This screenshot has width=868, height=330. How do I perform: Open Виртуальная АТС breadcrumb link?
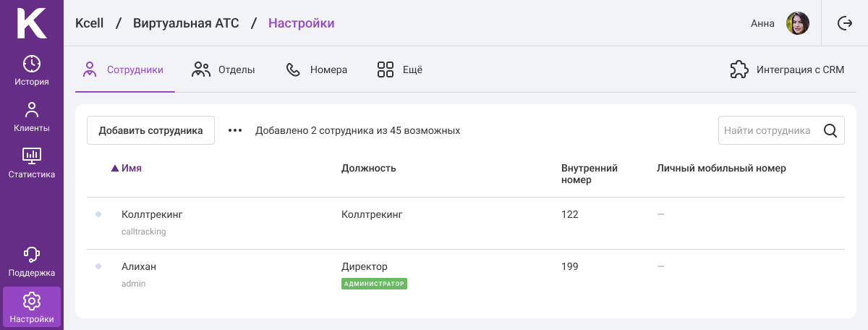coord(184,23)
